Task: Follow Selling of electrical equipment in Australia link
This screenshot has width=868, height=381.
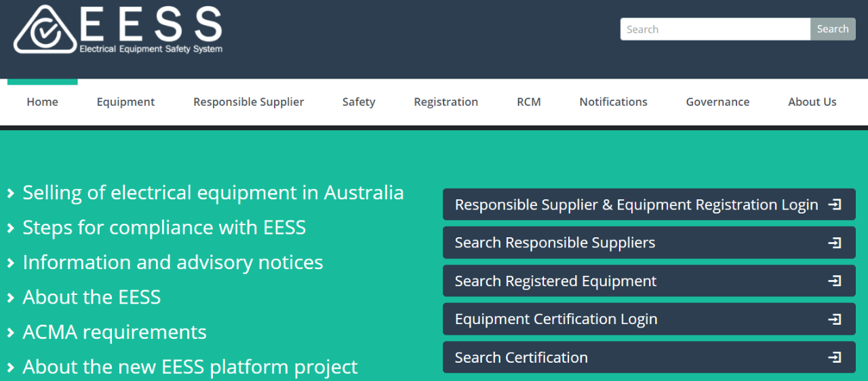Action: (213, 193)
